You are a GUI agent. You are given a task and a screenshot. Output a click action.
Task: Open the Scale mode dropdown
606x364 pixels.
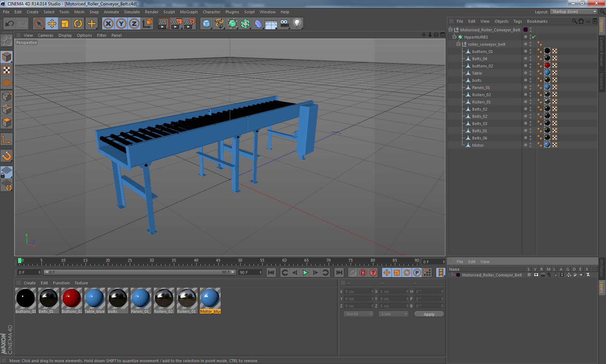(394, 314)
